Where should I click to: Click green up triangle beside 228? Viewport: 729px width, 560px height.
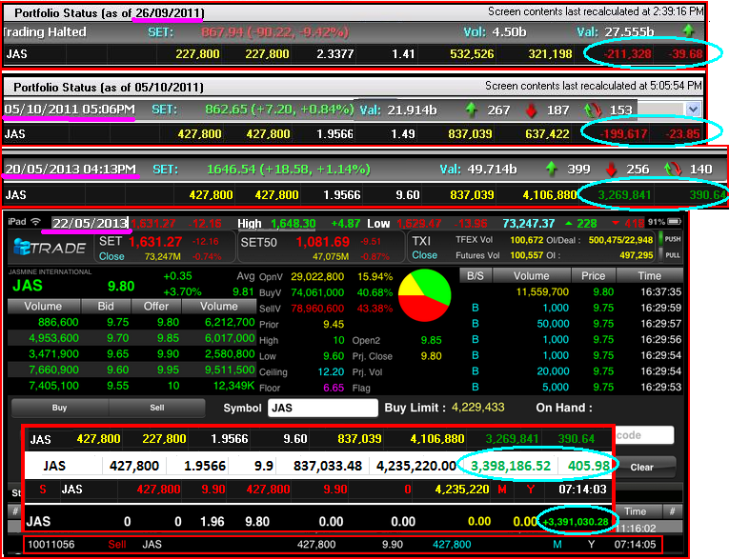click(568, 224)
